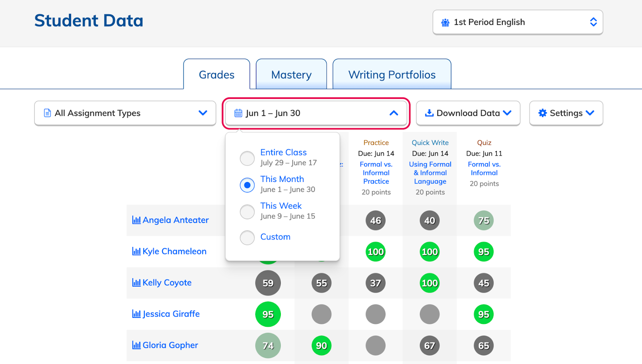Click Kelly Coyote's overall score 59
The width and height of the screenshot is (642, 364).
tap(268, 283)
